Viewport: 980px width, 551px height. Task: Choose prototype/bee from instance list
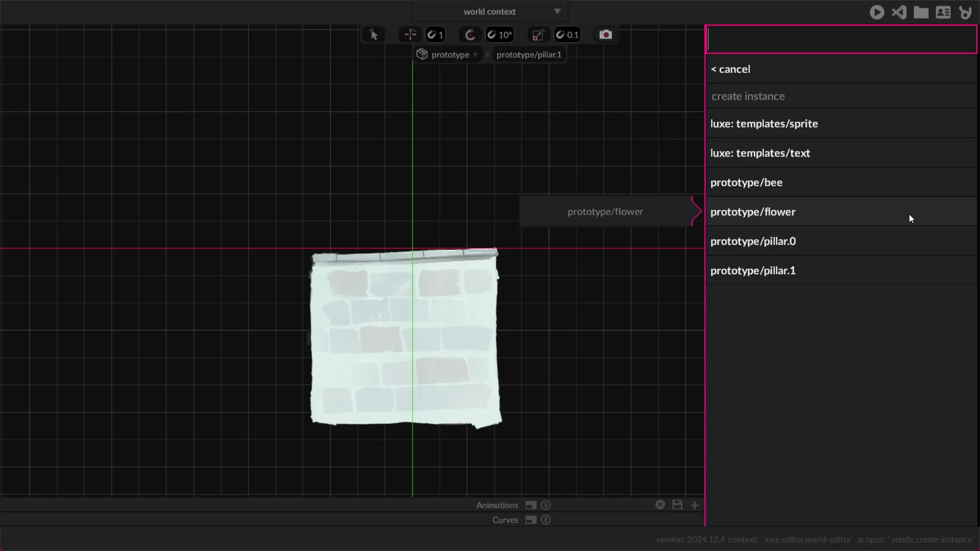(746, 183)
